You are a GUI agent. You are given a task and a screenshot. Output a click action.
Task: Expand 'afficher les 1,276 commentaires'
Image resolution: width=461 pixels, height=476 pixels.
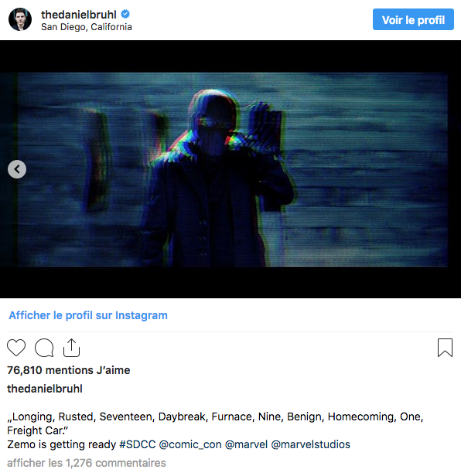[87, 463]
